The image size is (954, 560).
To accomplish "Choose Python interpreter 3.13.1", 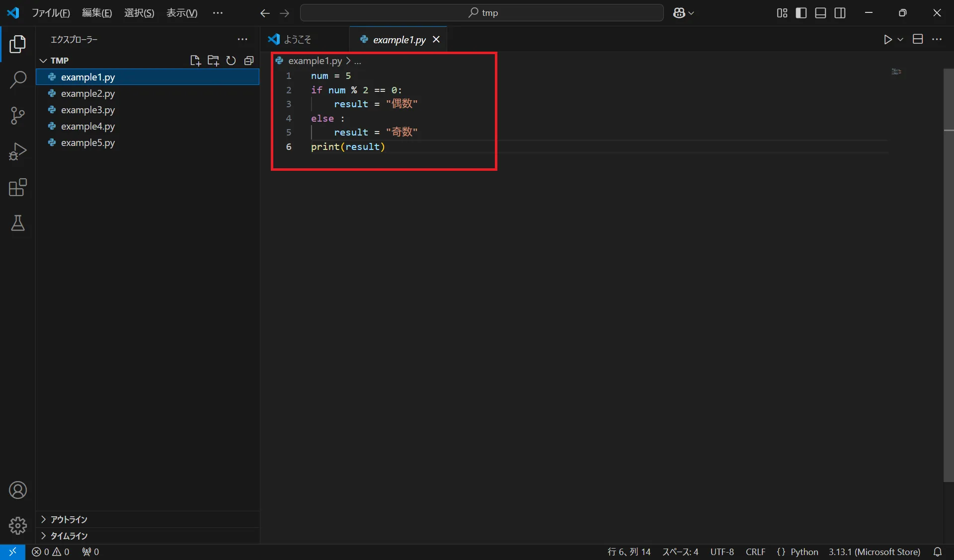I will (x=874, y=552).
